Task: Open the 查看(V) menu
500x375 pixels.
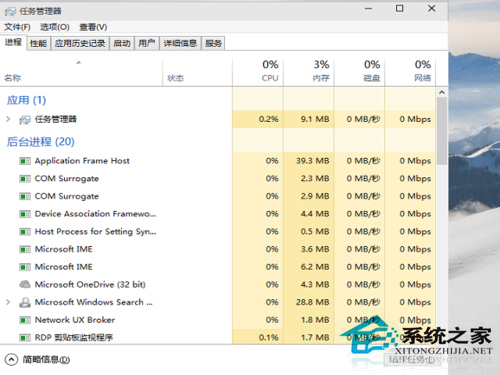Action: [93, 27]
